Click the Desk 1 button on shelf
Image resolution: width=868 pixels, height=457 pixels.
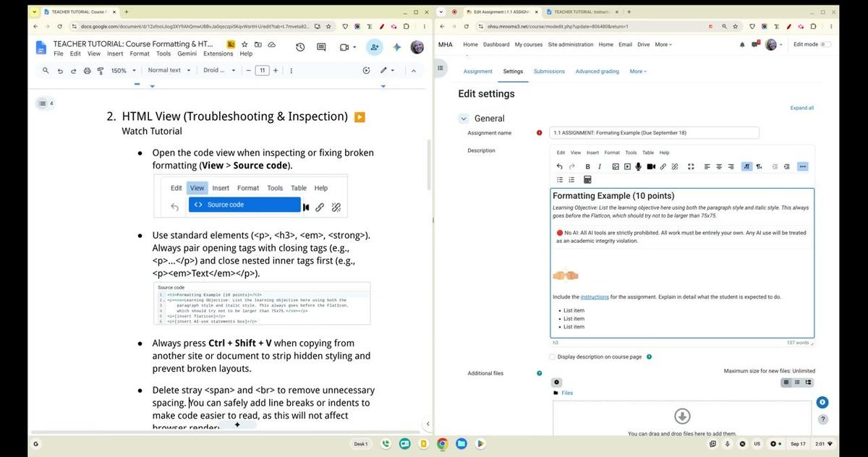point(360,443)
